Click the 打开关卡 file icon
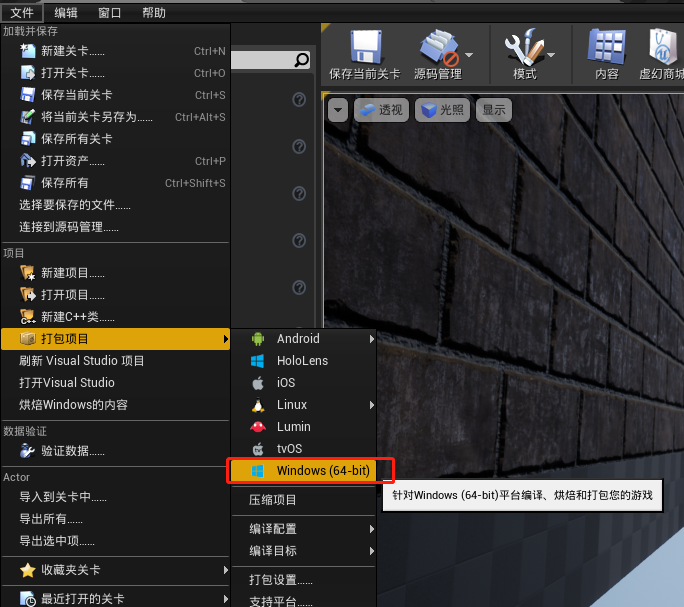This screenshot has height=607, width=684. point(28,73)
